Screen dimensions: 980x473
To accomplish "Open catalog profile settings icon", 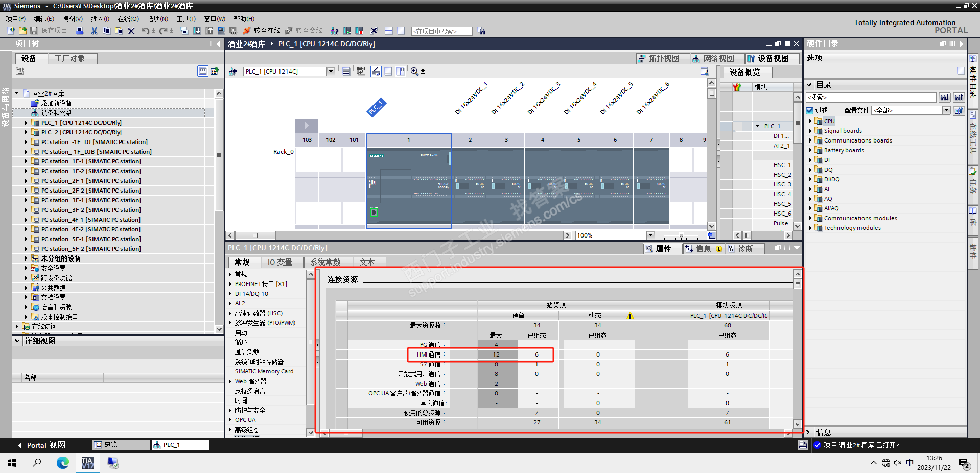I will pos(959,110).
